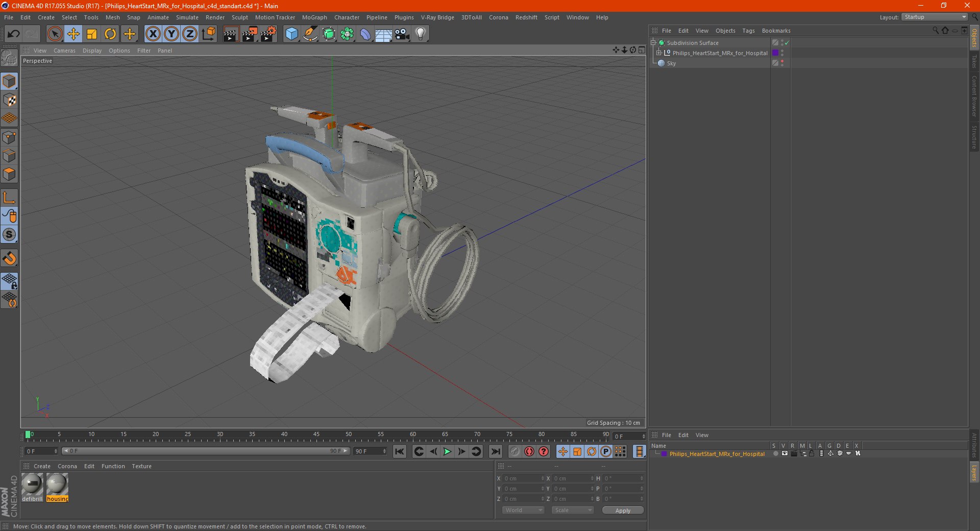Click Play Forward button
The height and width of the screenshot is (531, 980).
[447, 451]
